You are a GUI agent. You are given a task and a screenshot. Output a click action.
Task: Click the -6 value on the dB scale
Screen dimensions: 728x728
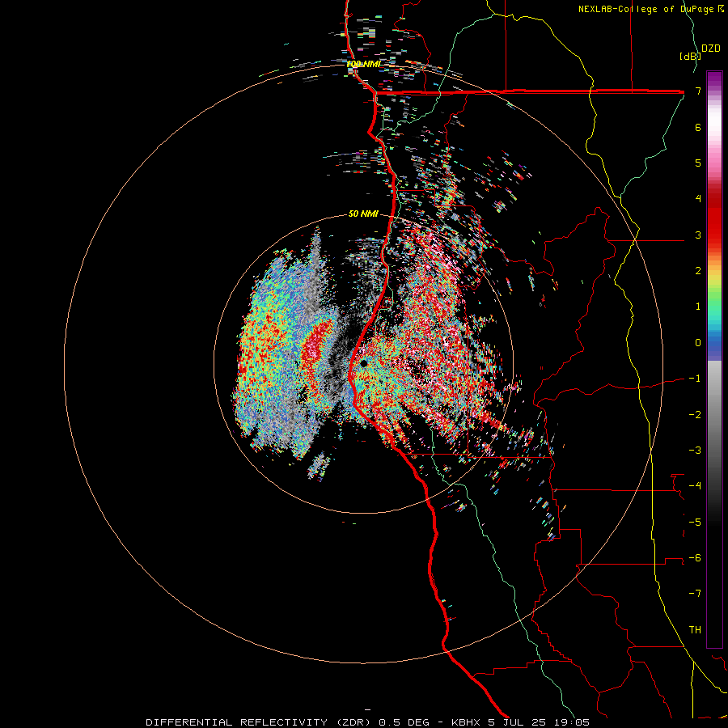(x=695, y=558)
